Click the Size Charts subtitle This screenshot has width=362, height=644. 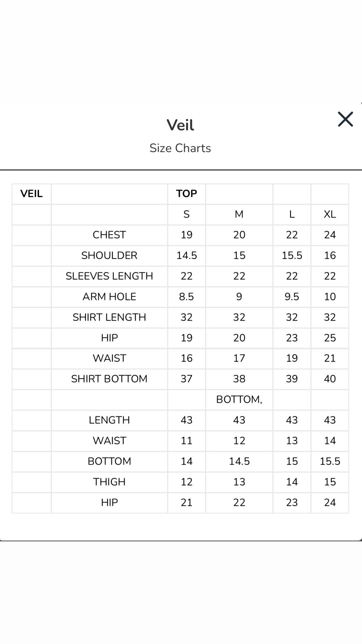click(180, 148)
